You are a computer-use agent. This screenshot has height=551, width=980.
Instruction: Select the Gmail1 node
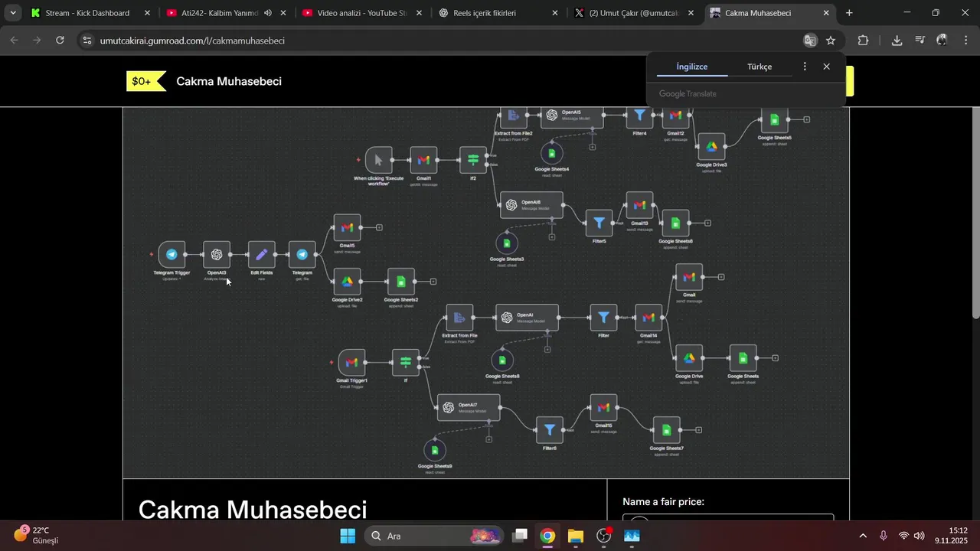point(423,160)
